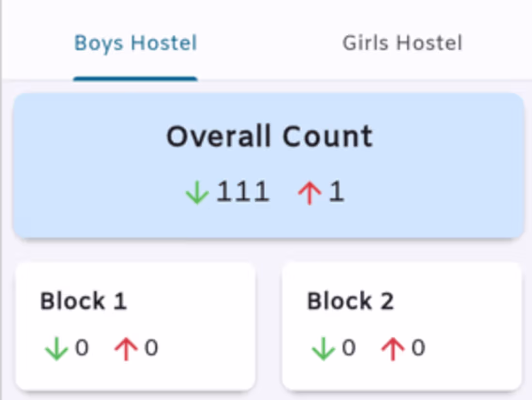Open the Overall Count card
The width and height of the screenshot is (532, 400).
pyautogui.click(x=269, y=164)
